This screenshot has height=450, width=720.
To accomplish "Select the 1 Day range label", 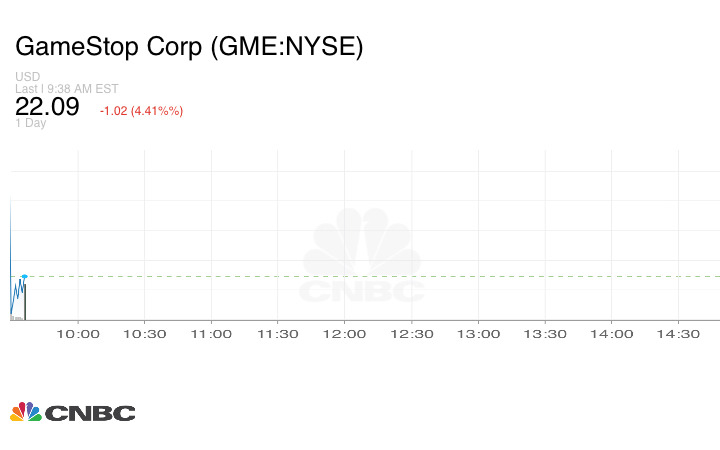I will [31, 123].
